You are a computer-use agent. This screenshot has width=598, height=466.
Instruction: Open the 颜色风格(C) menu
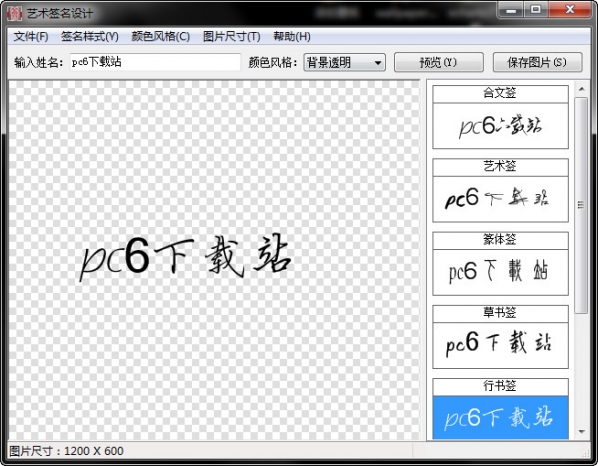point(161,37)
